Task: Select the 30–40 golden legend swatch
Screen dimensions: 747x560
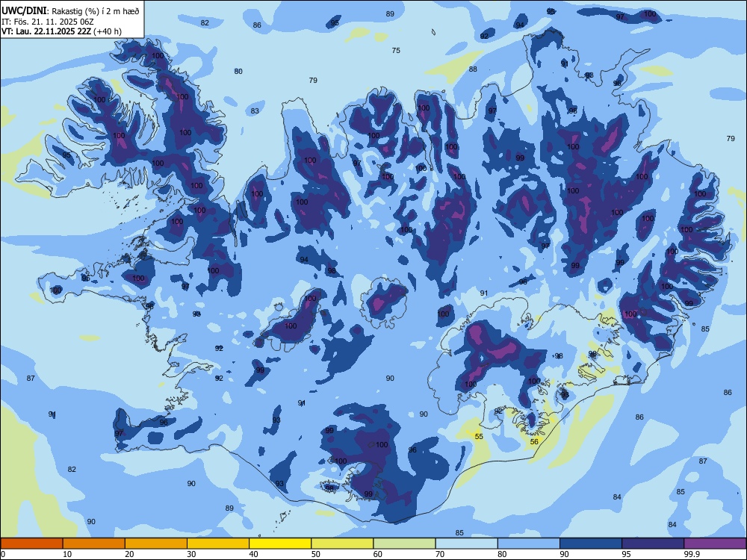Action: (218, 544)
